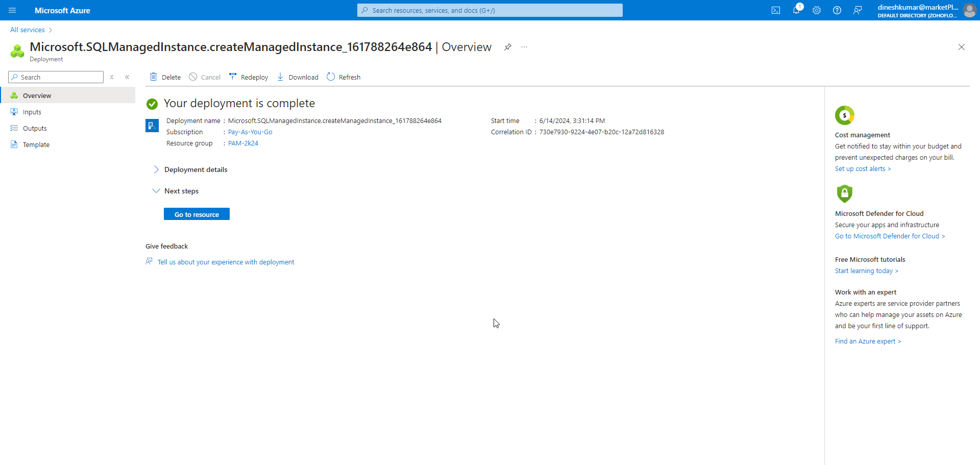Pin the deployment overview to dashboard
980x465 pixels.
(508, 47)
